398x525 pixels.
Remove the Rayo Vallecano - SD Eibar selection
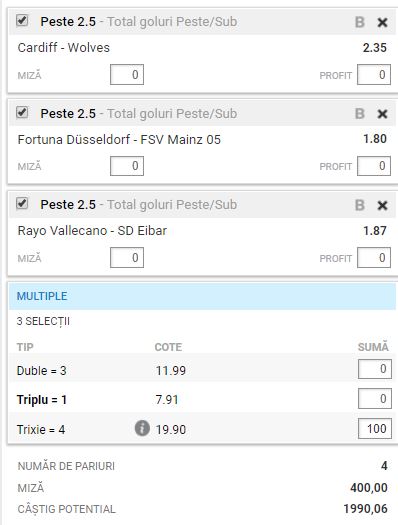pyautogui.click(x=382, y=205)
